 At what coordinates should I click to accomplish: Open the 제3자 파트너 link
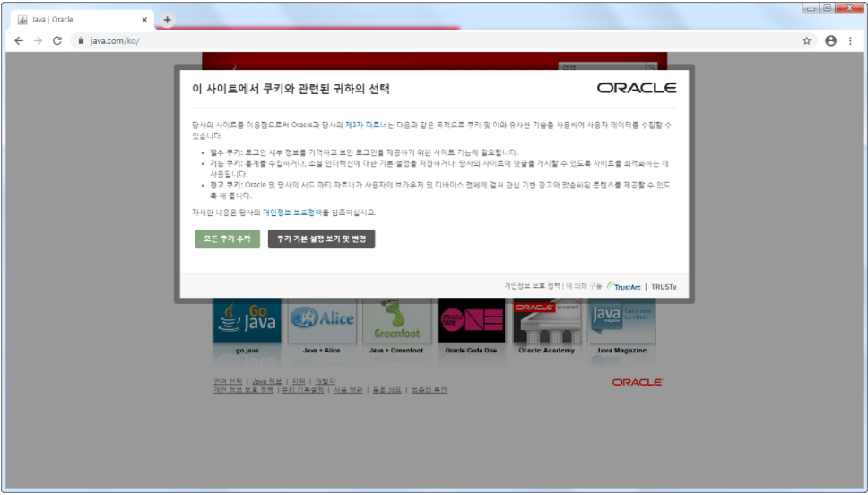[366, 126]
